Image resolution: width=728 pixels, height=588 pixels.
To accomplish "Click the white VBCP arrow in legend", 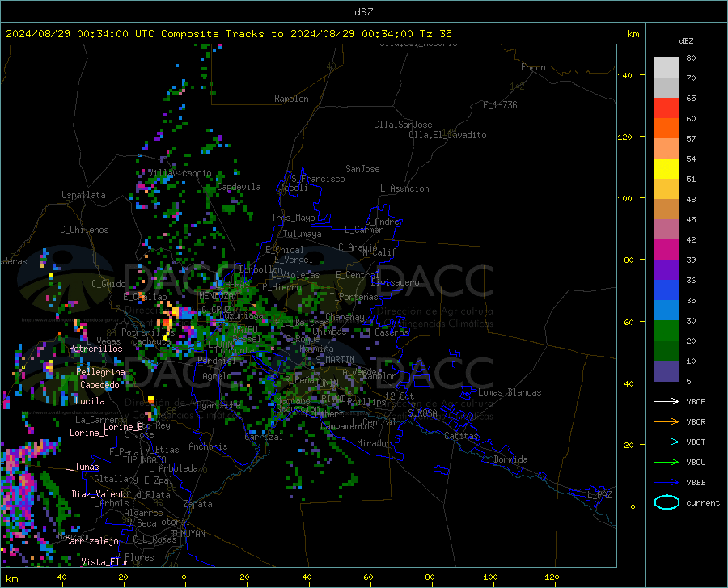I will [x=667, y=401].
